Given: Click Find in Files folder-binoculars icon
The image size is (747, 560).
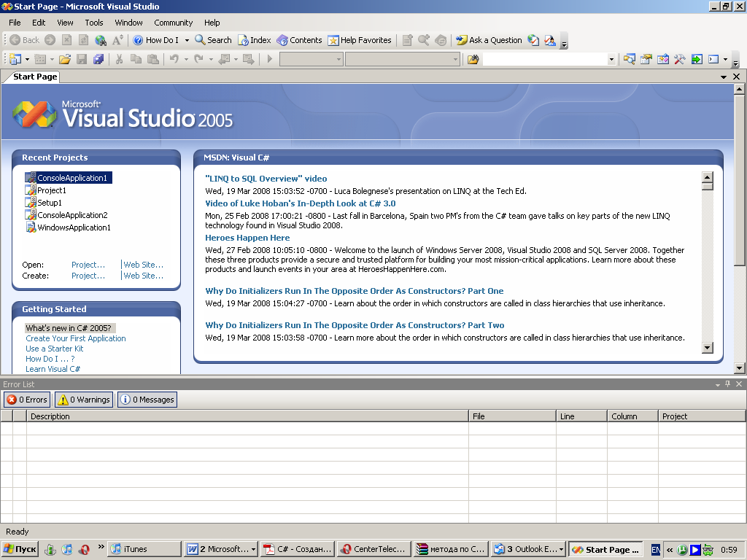Looking at the screenshot, I should pos(473,59).
